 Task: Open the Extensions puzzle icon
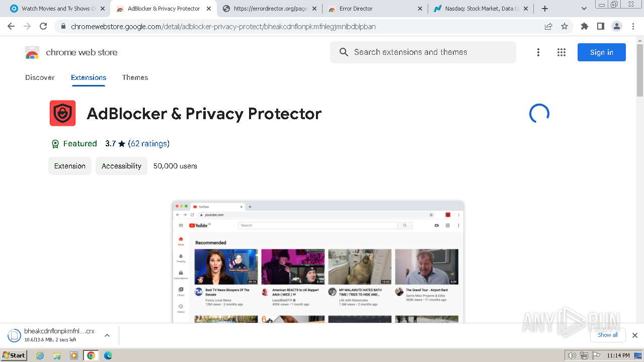(585, 27)
